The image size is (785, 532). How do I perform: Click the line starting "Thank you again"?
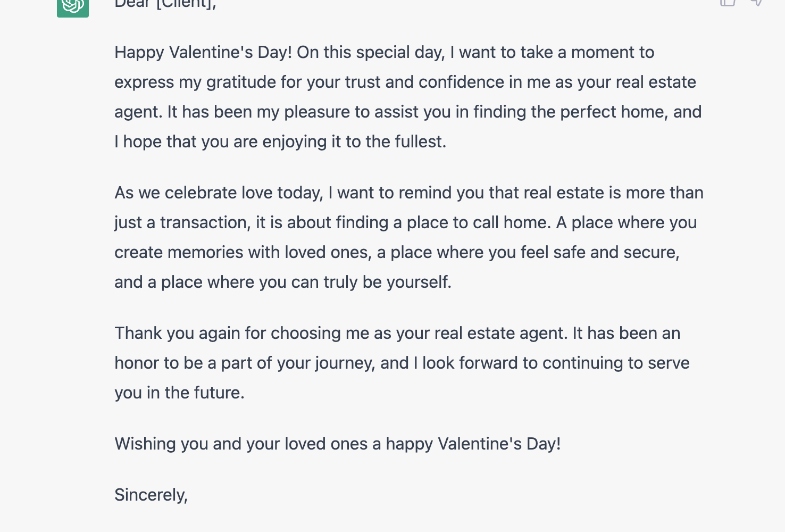[x=397, y=333]
